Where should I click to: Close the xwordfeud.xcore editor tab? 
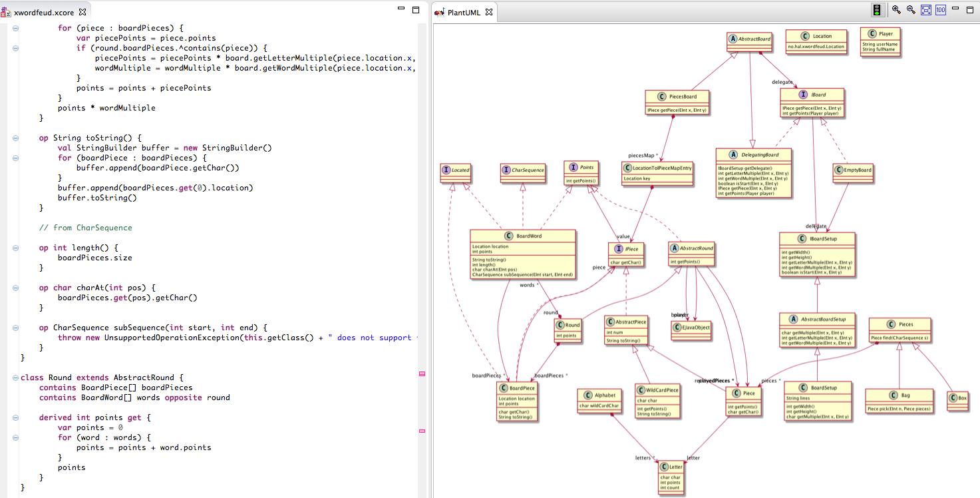[x=82, y=11]
